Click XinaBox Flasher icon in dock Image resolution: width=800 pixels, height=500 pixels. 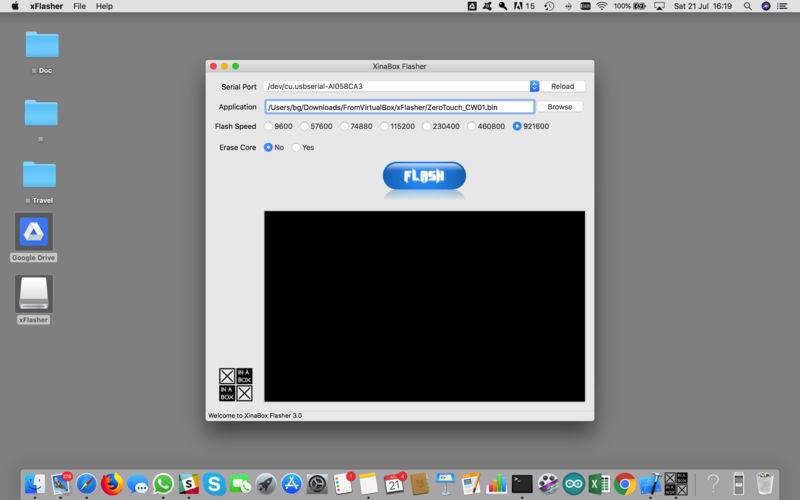676,484
